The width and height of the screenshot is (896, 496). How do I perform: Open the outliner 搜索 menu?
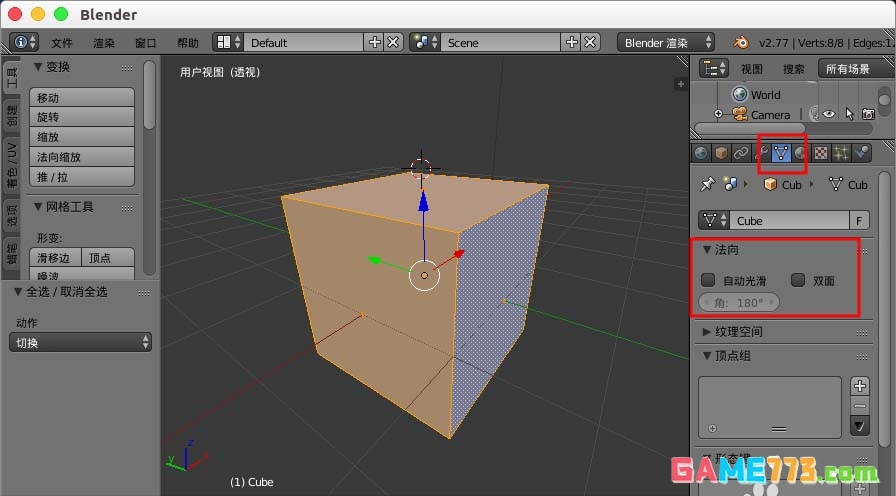[794, 69]
